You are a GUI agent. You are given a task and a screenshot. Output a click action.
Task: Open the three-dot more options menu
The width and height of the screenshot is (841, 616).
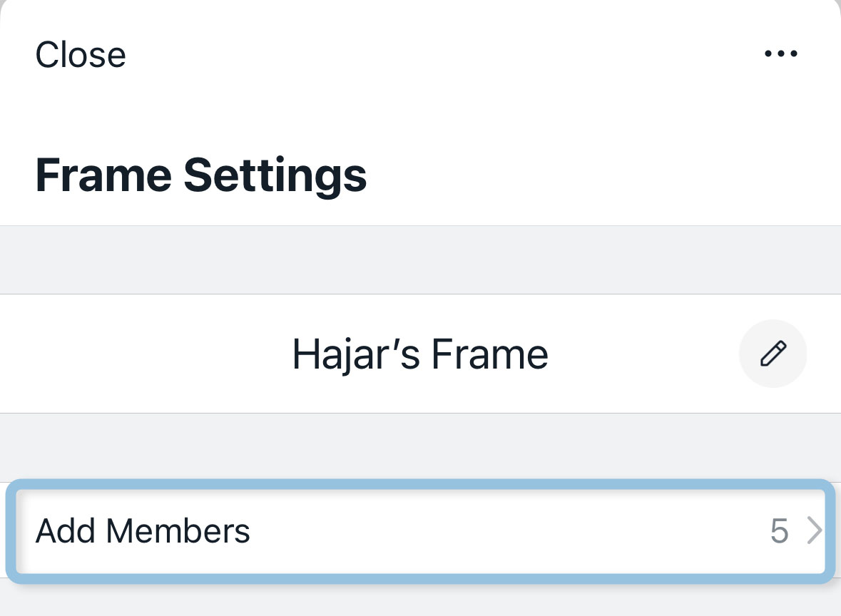[780, 54]
